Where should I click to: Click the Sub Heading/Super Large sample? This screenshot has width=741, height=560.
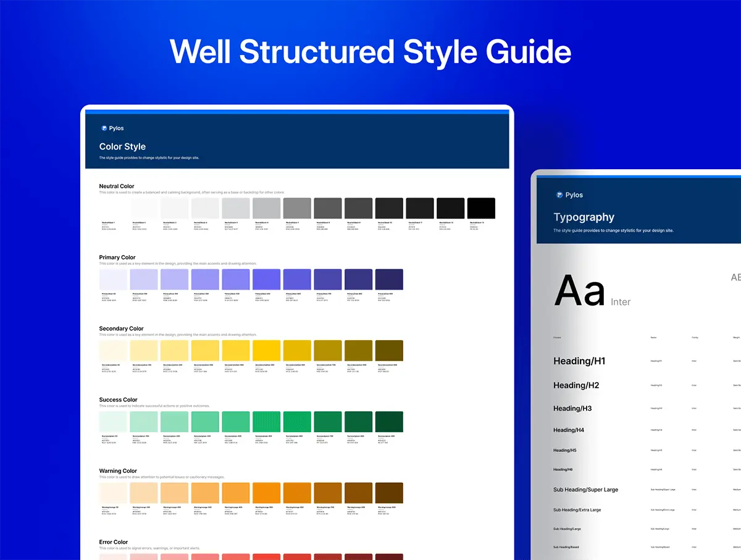tap(585, 490)
